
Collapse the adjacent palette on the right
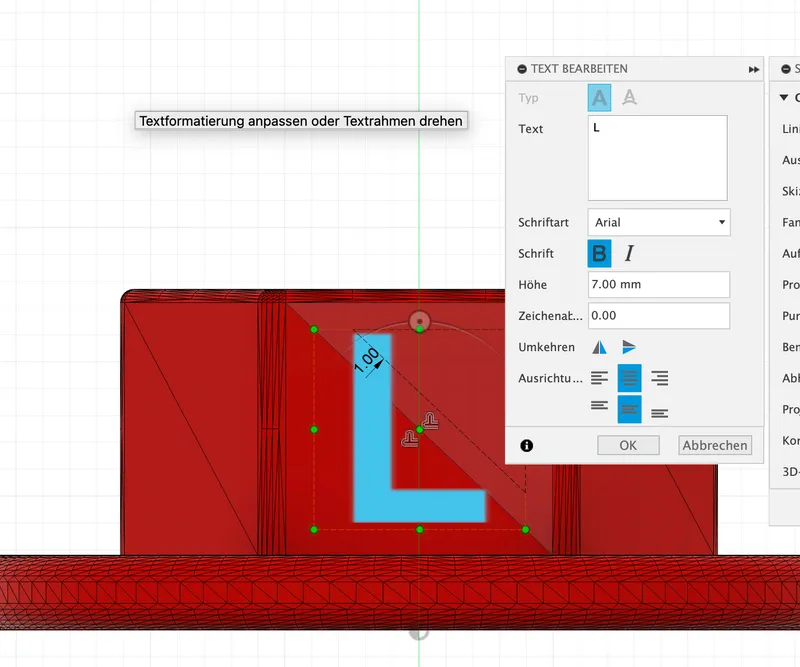click(786, 69)
